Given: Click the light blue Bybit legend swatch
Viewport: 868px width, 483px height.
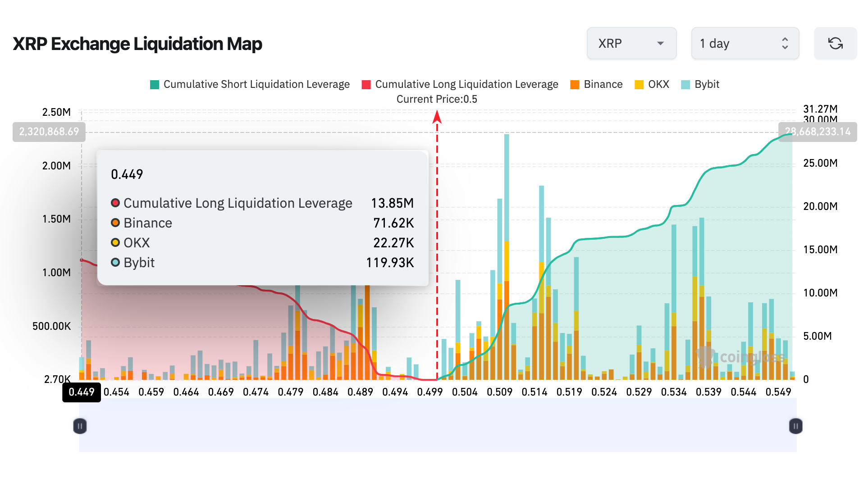Looking at the screenshot, I should tap(685, 85).
